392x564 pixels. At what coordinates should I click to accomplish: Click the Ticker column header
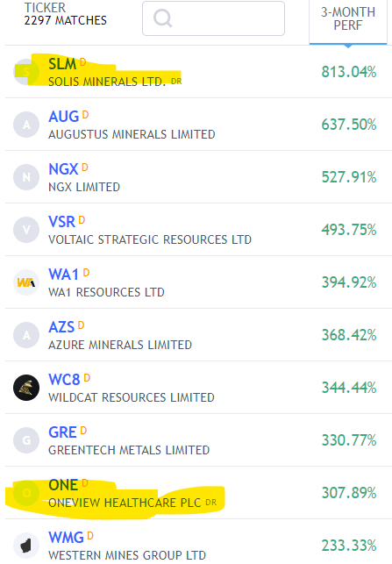[x=45, y=8]
